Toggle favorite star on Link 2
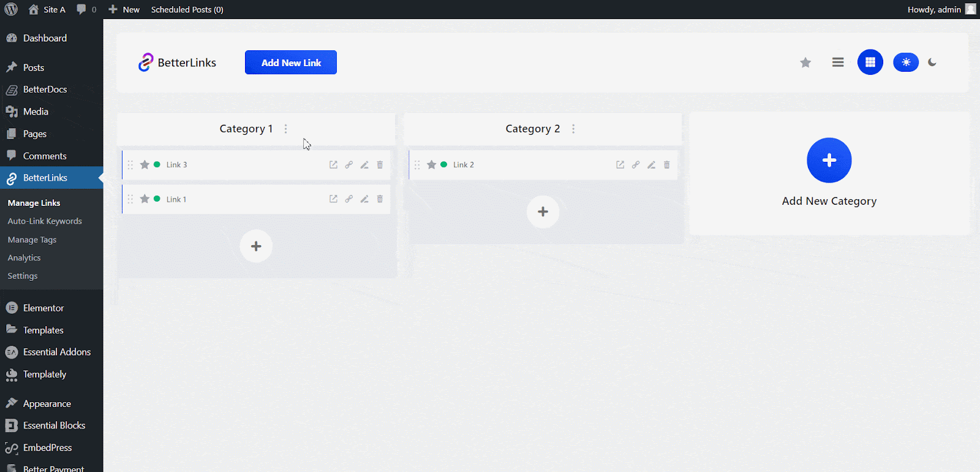980x472 pixels. point(431,165)
